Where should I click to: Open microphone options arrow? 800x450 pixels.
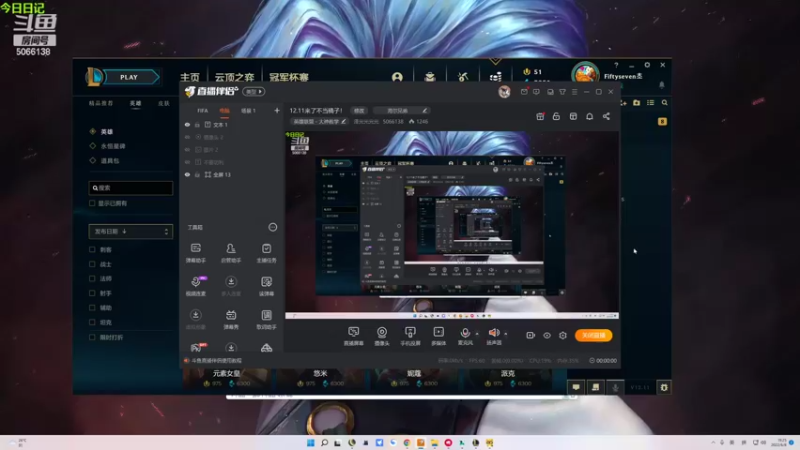point(477,334)
